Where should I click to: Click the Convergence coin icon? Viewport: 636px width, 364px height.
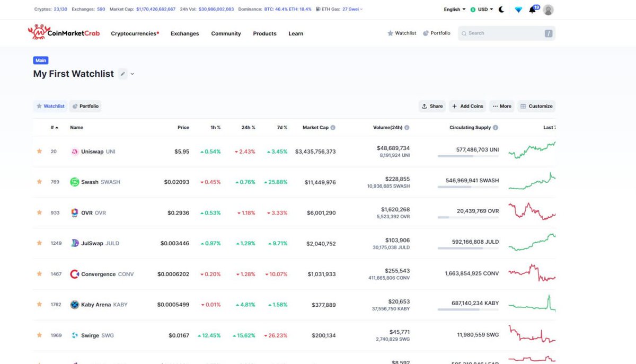75,274
